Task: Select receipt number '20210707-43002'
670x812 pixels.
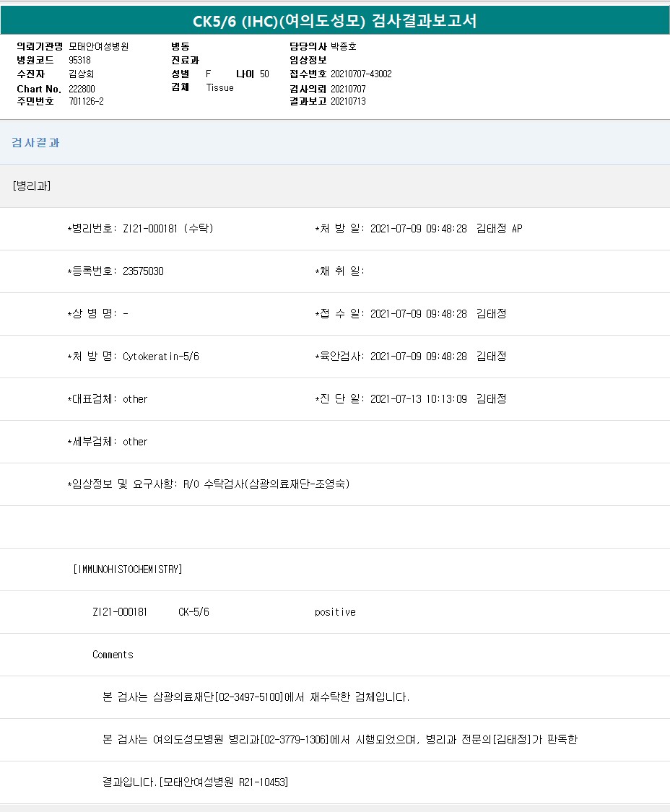Action: click(361, 74)
